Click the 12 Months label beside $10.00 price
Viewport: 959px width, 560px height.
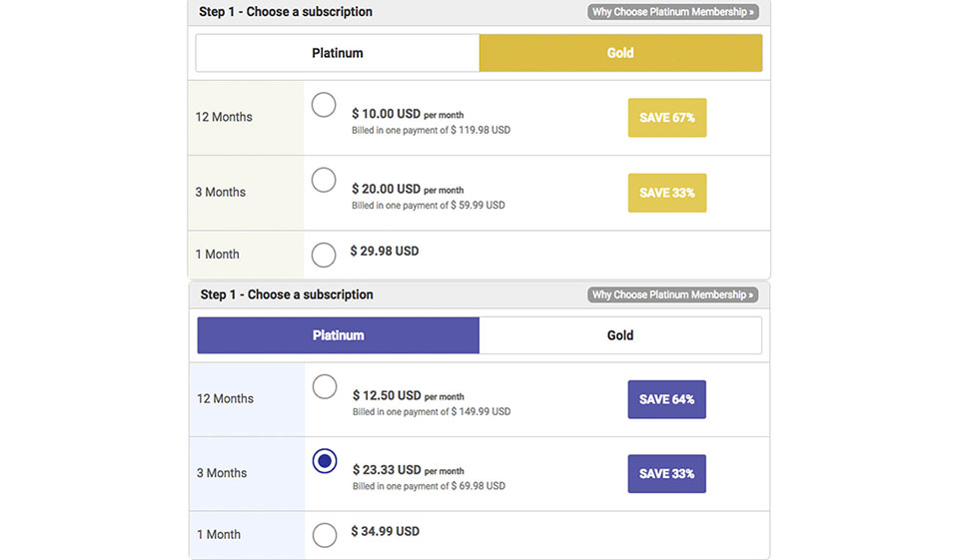224,117
